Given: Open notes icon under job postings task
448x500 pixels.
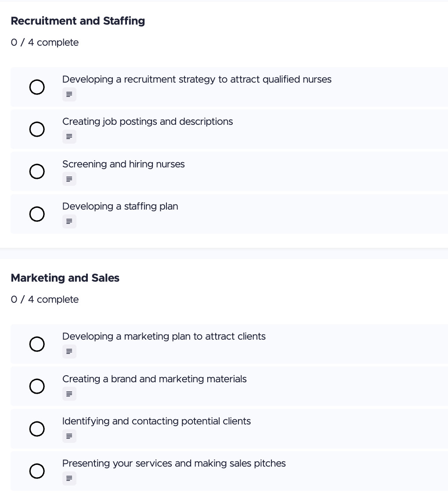Looking at the screenshot, I should tap(69, 137).
